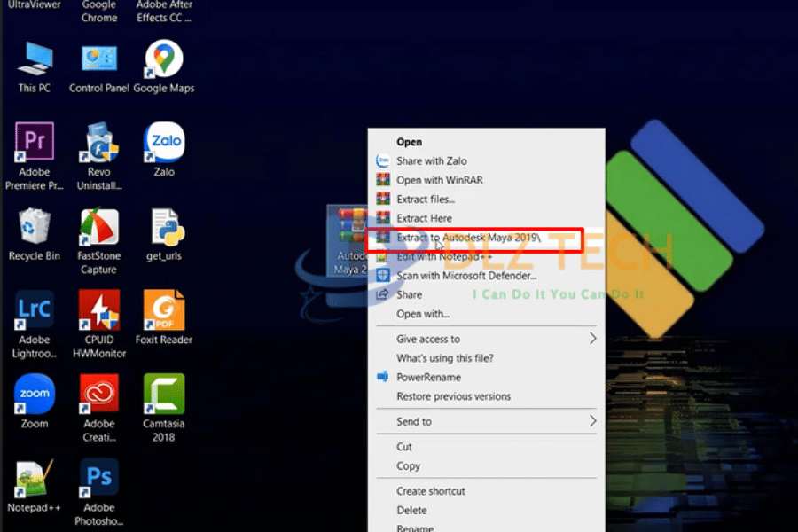This screenshot has height=532, width=798.
Task: Select the Camtasia 2018 icon
Action: (163, 395)
